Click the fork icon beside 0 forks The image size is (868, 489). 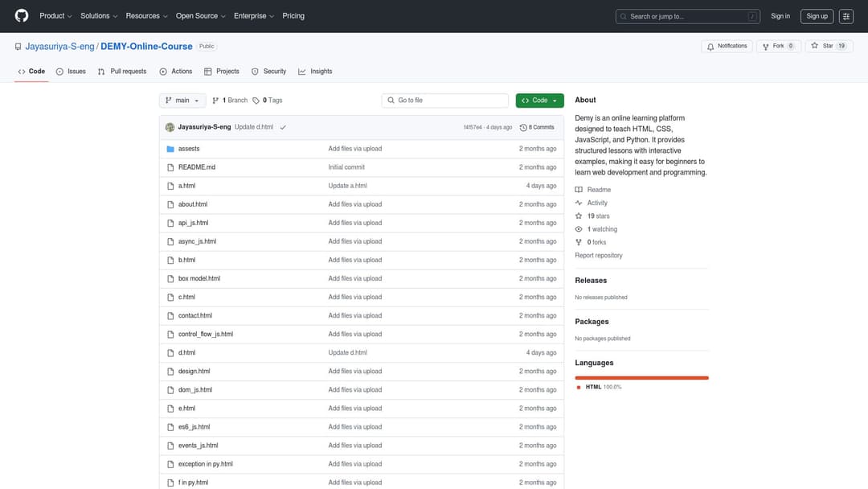(x=579, y=243)
